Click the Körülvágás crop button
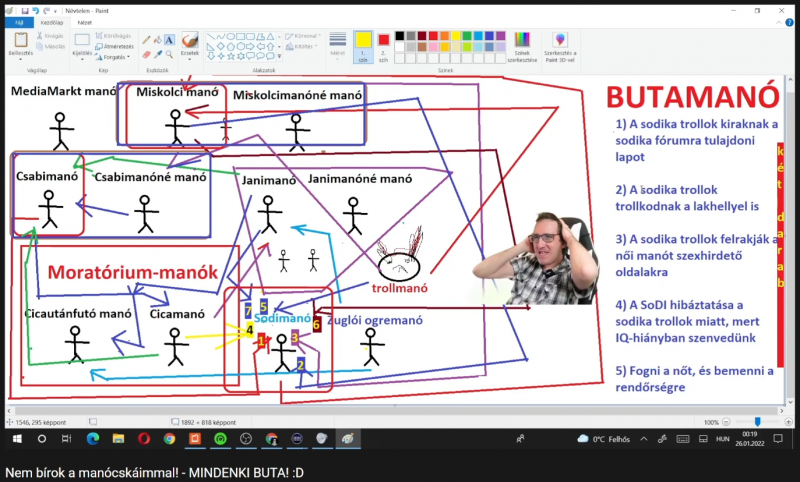This screenshot has width=800, height=482. [x=113, y=36]
